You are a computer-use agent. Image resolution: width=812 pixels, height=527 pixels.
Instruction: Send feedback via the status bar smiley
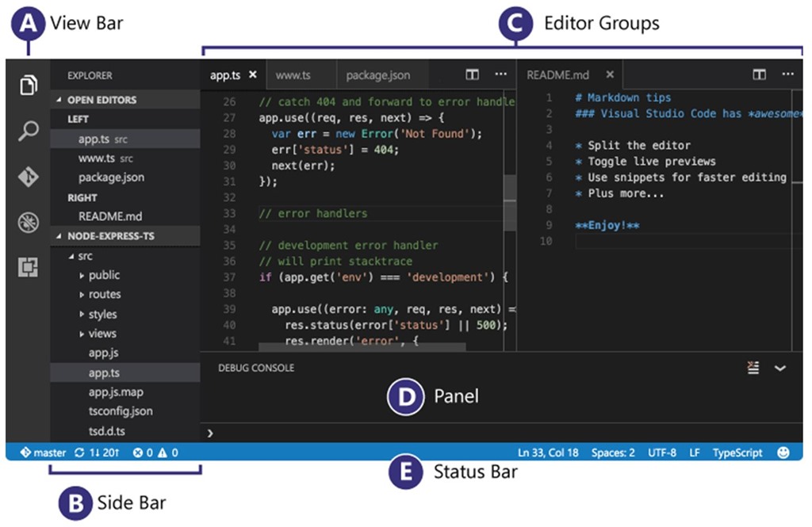pos(783,452)
